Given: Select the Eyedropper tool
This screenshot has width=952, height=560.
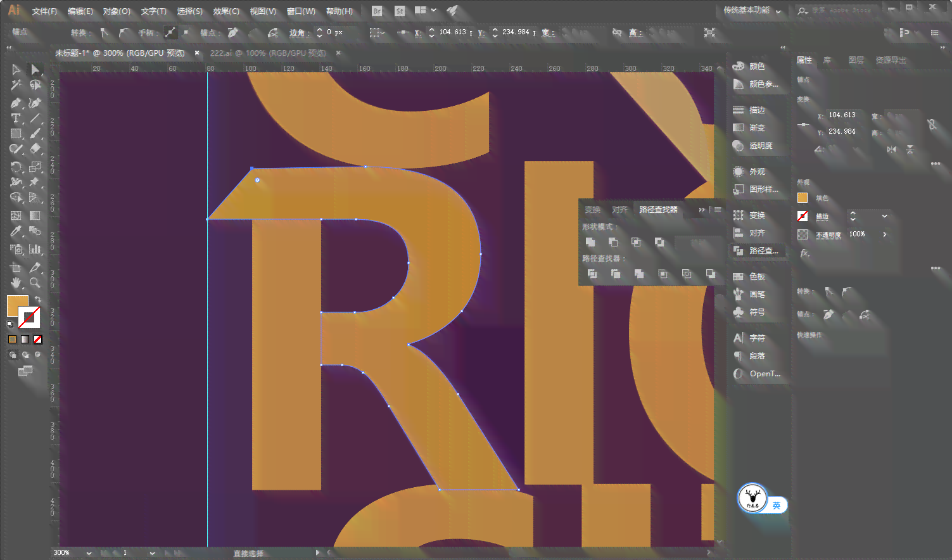Looking at the screenshot, I should click(16, 231).
